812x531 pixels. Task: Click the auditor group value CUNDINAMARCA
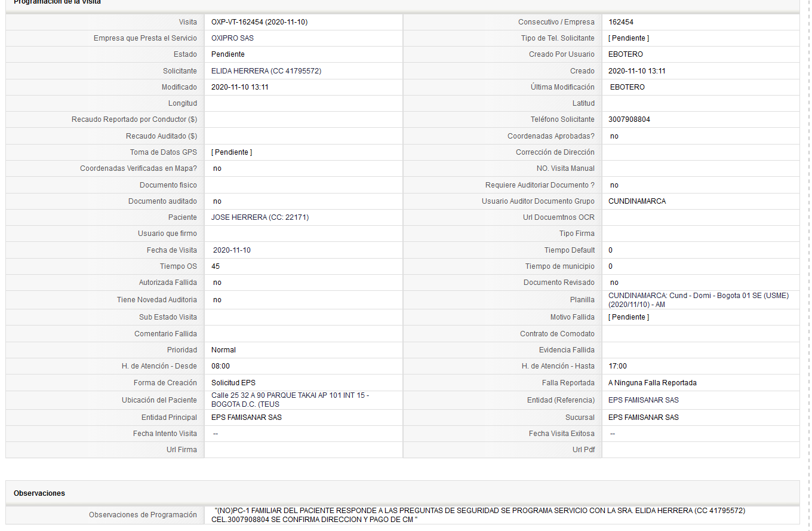[637, 201]
